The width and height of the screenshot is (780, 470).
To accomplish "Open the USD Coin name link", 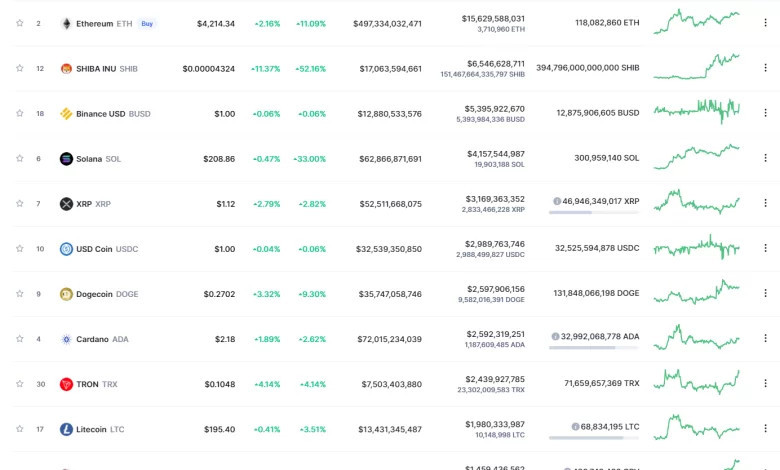I will tap(94, 249).
